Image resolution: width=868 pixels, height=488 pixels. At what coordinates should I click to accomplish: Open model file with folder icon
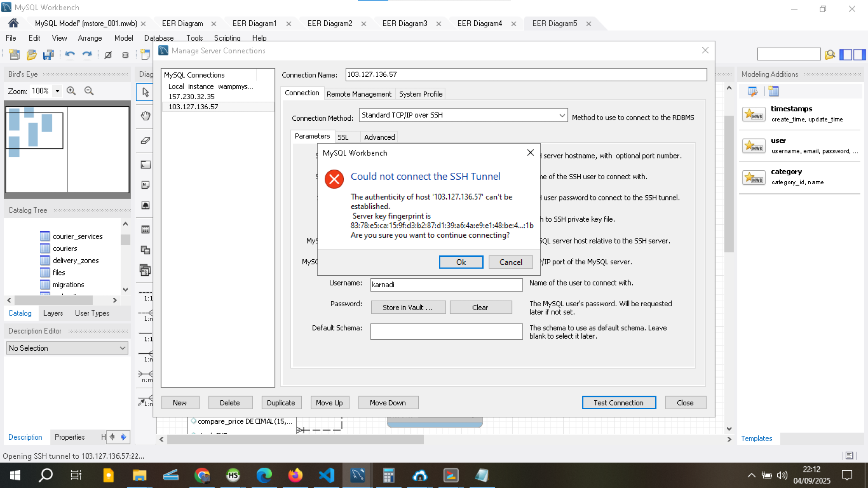pos(31,55)
